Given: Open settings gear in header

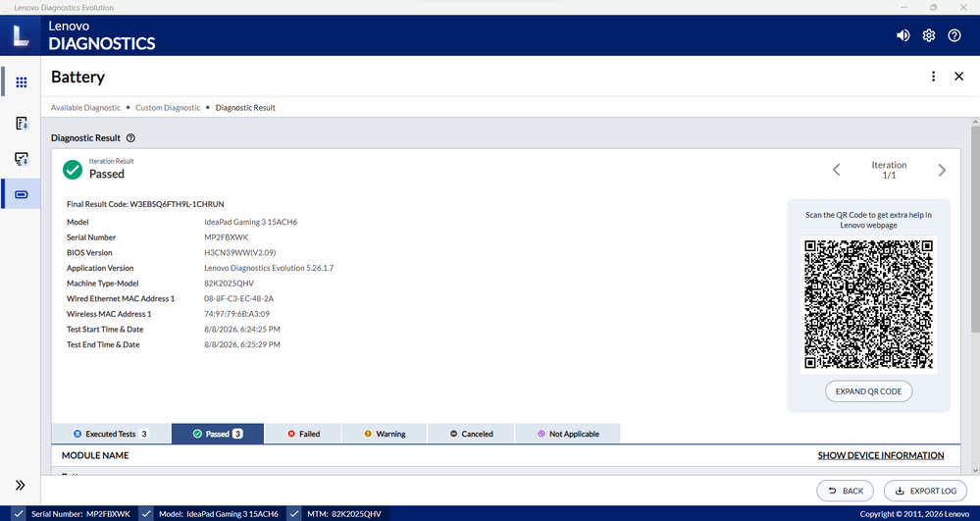Looking at the screenshot, I should pos(929,35).
